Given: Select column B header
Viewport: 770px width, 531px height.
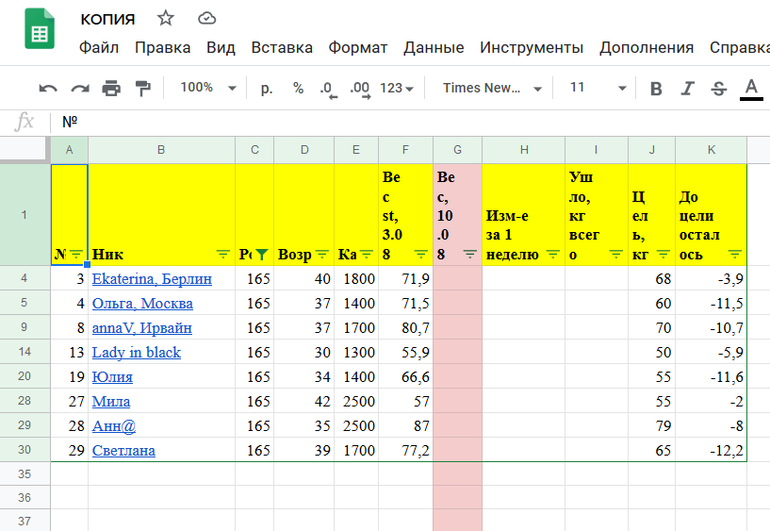Looking at the screenshot, I should tap(161, 150).
